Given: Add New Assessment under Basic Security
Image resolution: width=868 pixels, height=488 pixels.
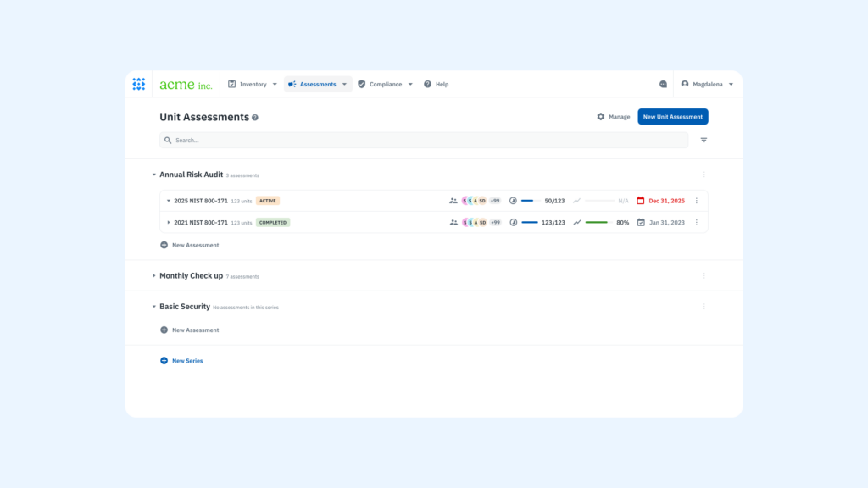Looking at the screenshot, I should pos(189,330).
